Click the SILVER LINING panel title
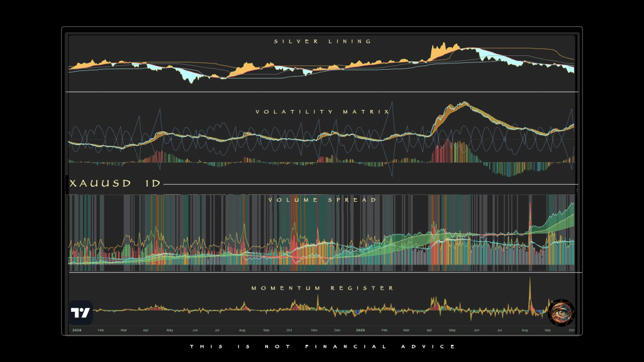 click(x=323, y=41)
